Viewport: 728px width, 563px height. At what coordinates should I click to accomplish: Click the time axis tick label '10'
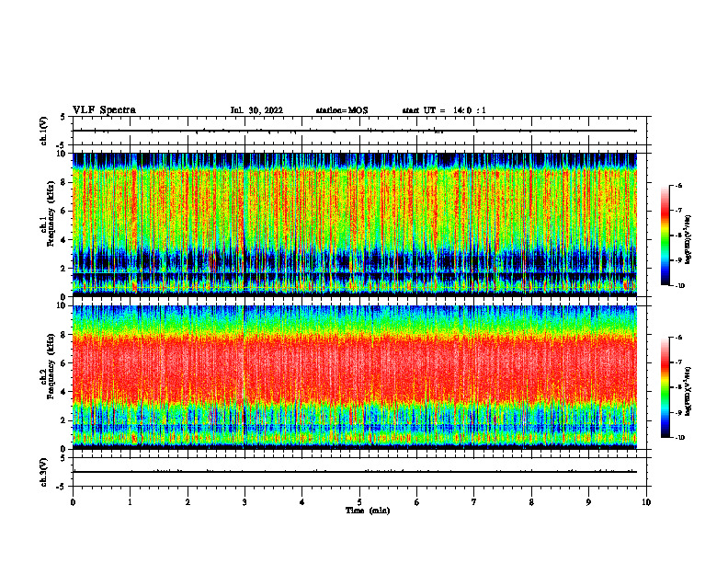pos(646,502)
